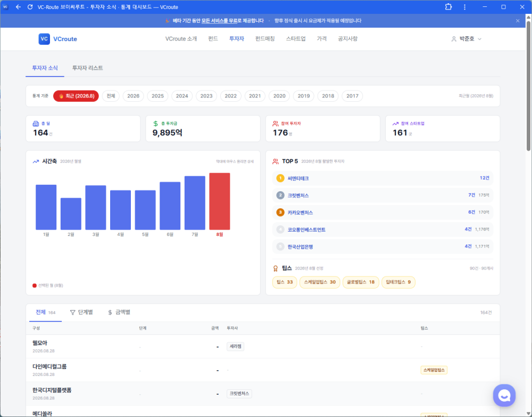Dismiss the beta notice banner
This screenshot has height=417, width=532.
click(518, 21)
